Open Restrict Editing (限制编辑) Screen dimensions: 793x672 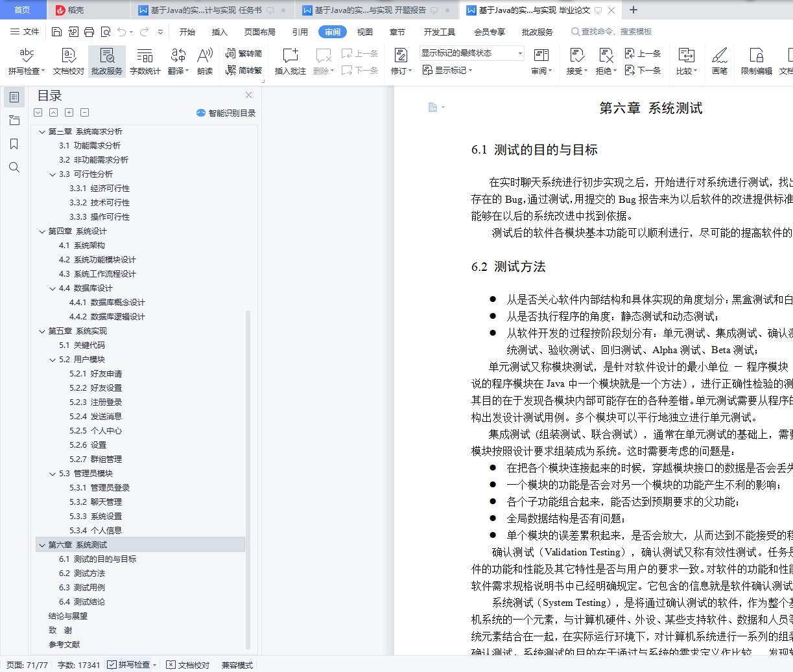(757, 62)
